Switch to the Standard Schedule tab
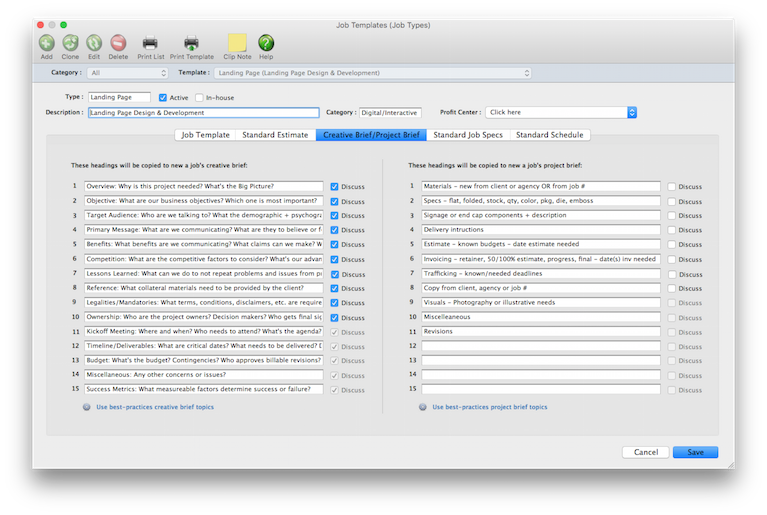Viewport: 767px width, 515px height. (x=550, y=135)
